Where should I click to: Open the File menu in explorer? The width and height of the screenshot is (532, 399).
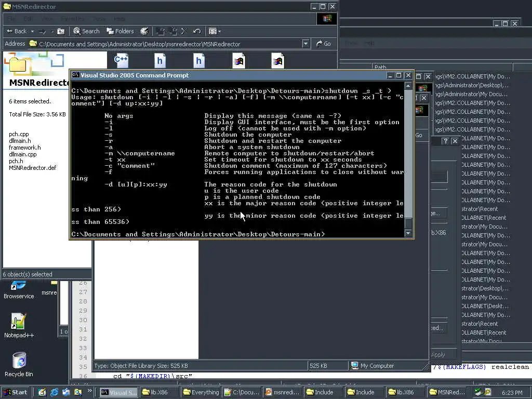[11, 19]
